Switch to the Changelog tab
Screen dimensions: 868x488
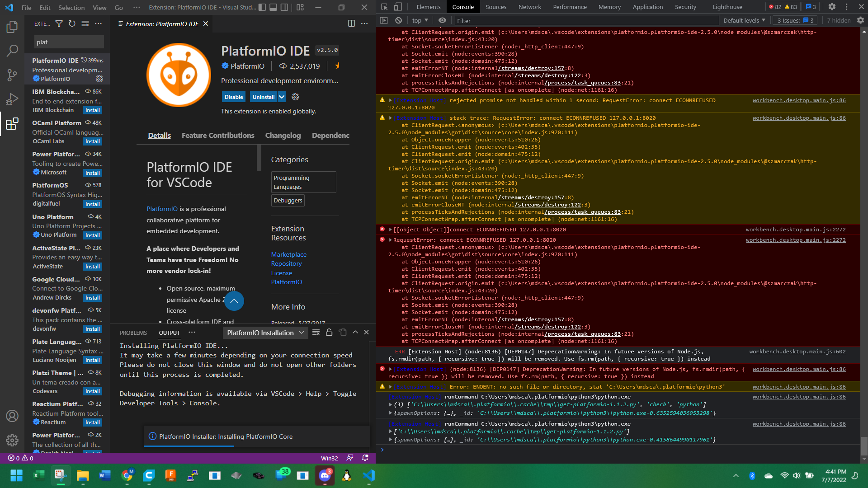point(283,135)
